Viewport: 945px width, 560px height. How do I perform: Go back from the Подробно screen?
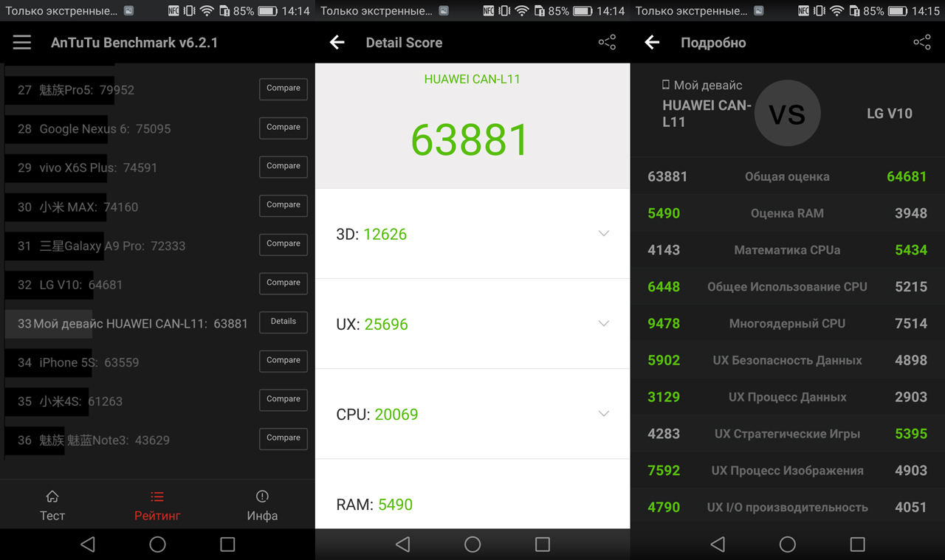(x=652, y=43)
